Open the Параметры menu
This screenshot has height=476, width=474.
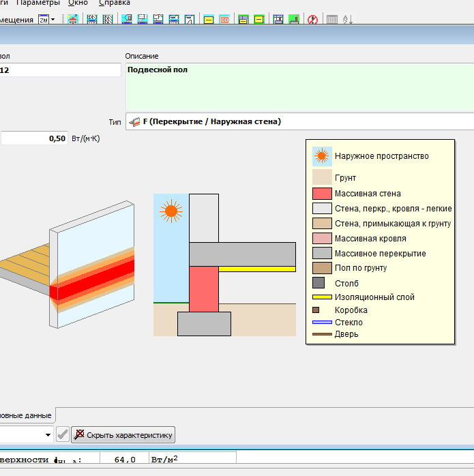(38, 3)
